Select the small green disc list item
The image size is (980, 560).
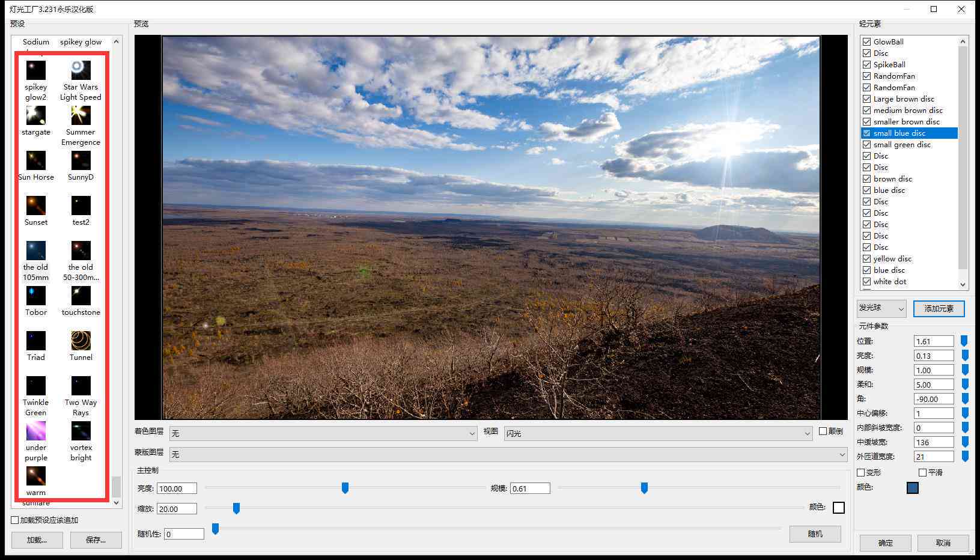pyautogui.click(x=902, y=144)
